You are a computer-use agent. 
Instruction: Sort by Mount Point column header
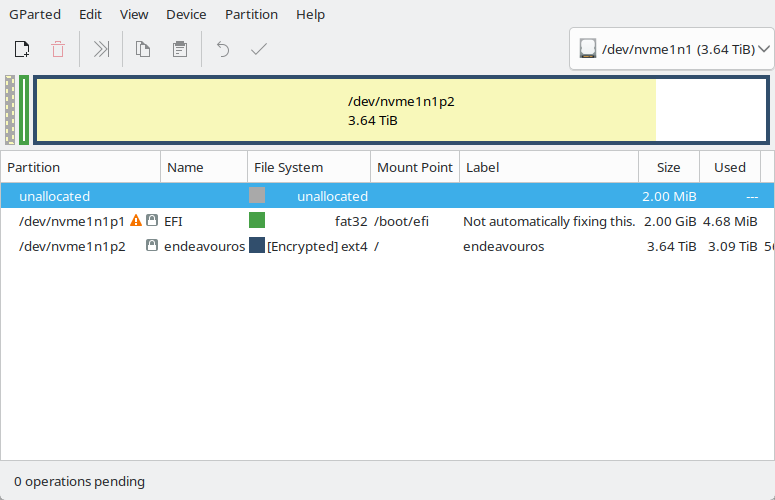415,167
